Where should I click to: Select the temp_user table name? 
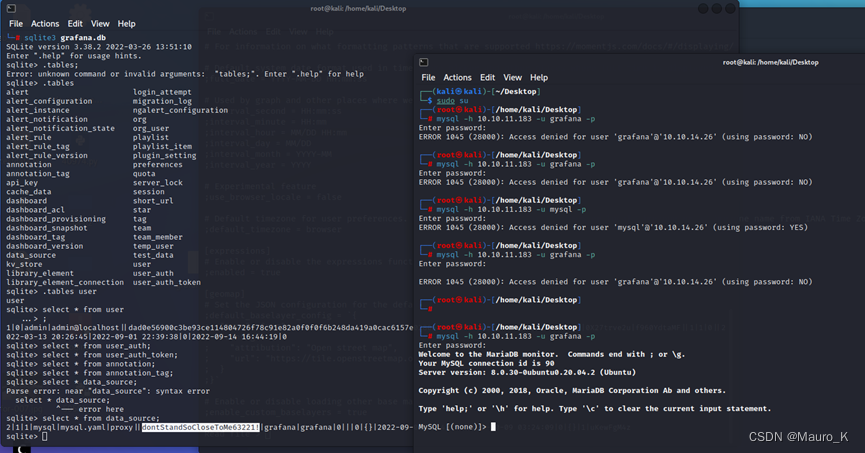click(153, 246)
